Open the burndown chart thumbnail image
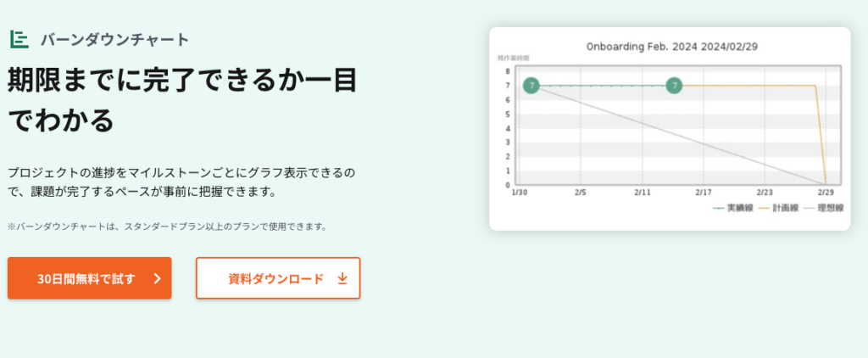The height and width of the screenshot is (358, 868). point(670,129)
